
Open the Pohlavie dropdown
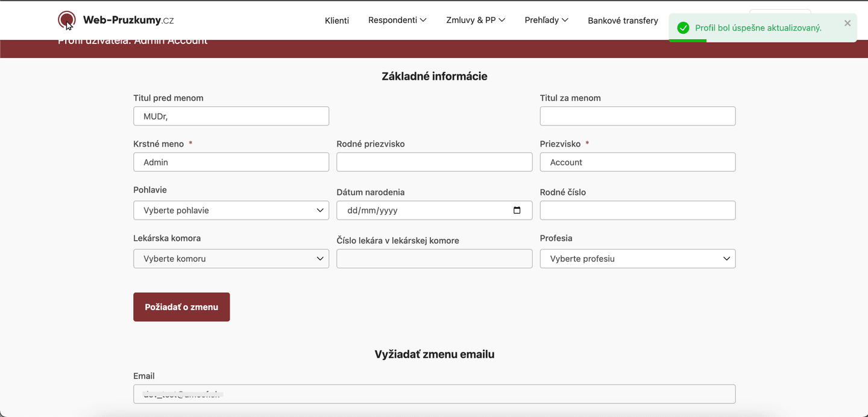point(231,210)
